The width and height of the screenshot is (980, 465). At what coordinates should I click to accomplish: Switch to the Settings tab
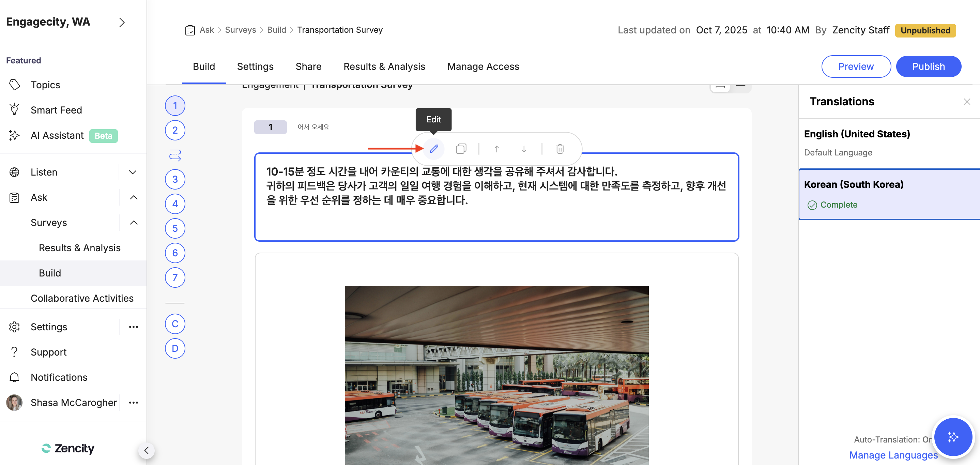click(255, 66)
